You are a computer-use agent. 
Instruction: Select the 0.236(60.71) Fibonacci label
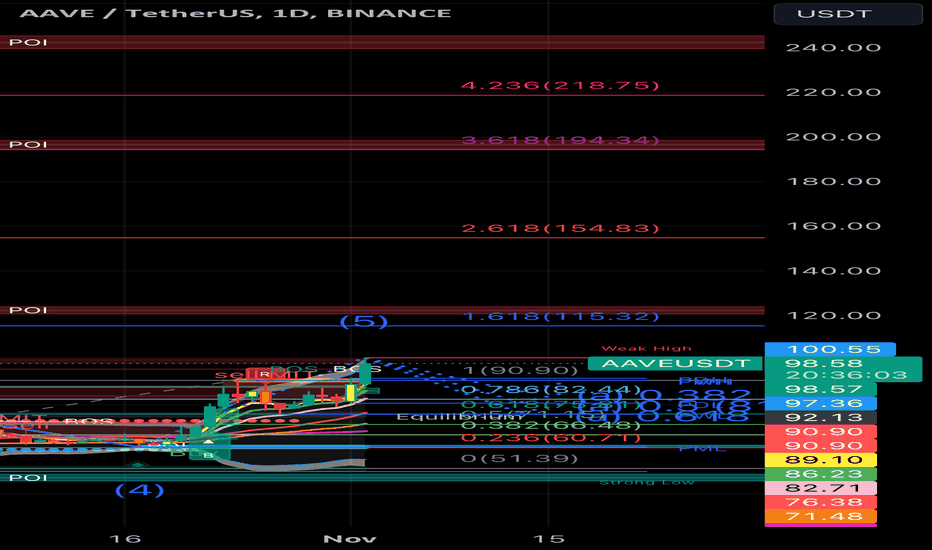click(x=550, y=438)
